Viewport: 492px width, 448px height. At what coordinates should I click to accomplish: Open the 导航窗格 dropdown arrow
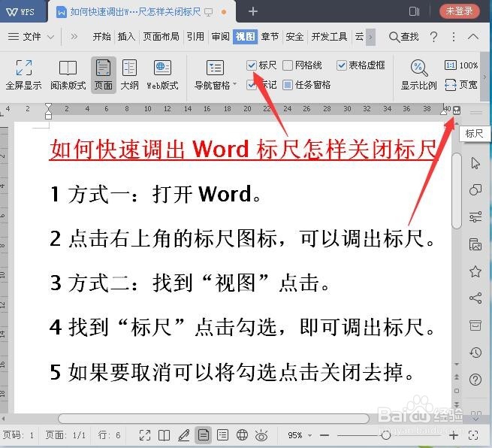point(234,84)
